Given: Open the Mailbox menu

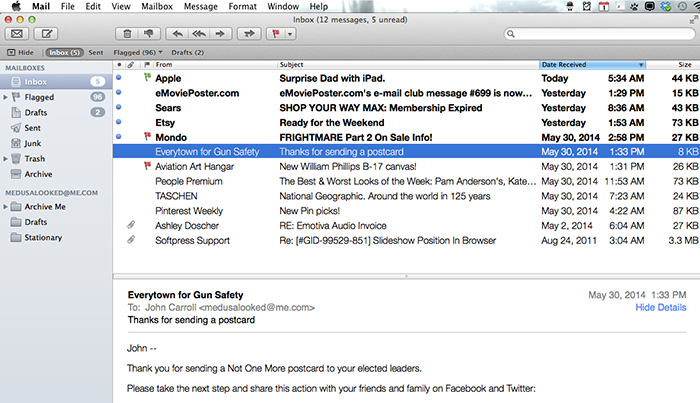Looking at the screenshot, I should [x=157, y=6].
